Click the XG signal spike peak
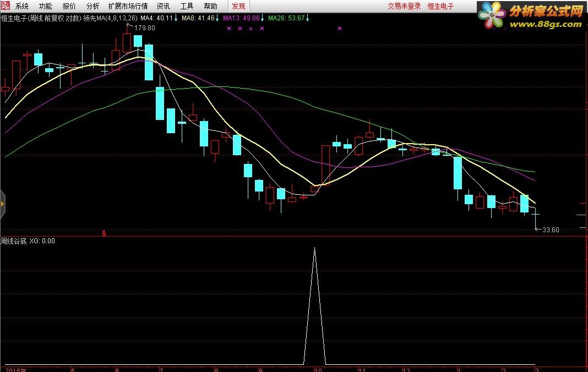Image resolution: width=588 pixels, height=372 pixels. point(314,248)
